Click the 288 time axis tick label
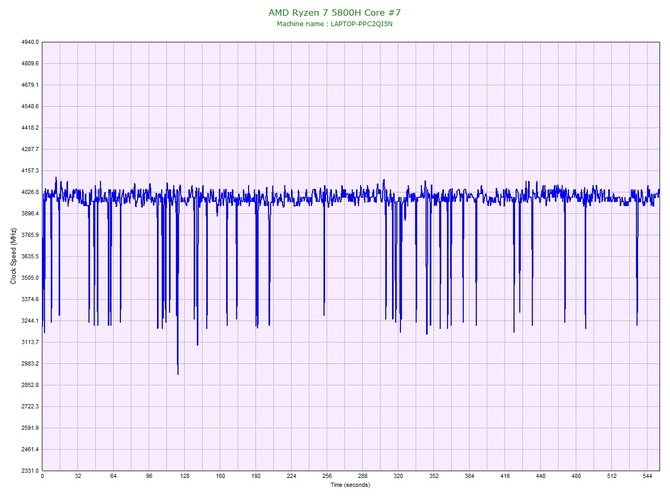The width and height of the screenshot is (670, 502). pos(363,476)
